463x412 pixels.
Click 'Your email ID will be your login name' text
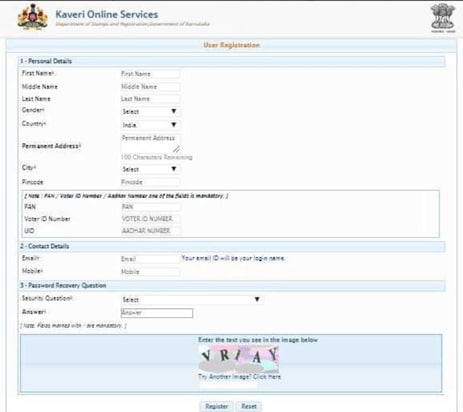tap(233, 258)
